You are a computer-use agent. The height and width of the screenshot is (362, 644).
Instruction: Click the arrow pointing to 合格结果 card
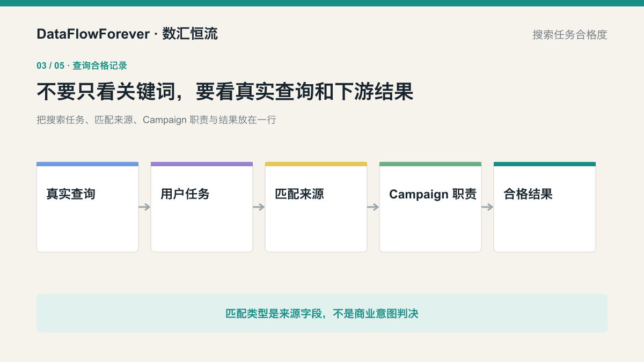pos(487,207)
